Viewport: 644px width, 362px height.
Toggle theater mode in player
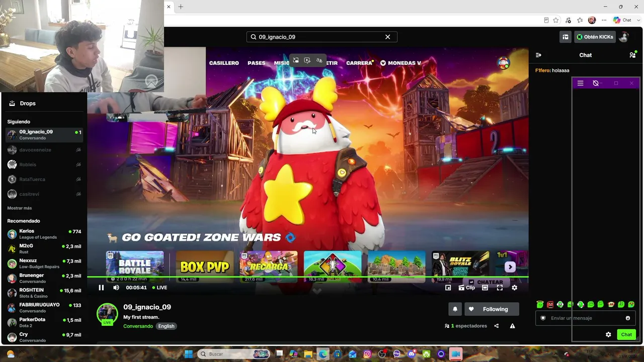(485, 288)
